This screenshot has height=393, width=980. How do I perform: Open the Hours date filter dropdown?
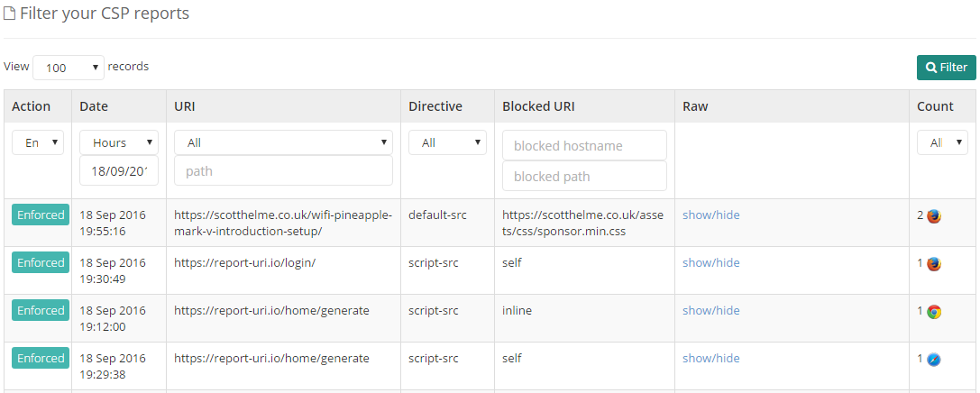pos(119,142)
